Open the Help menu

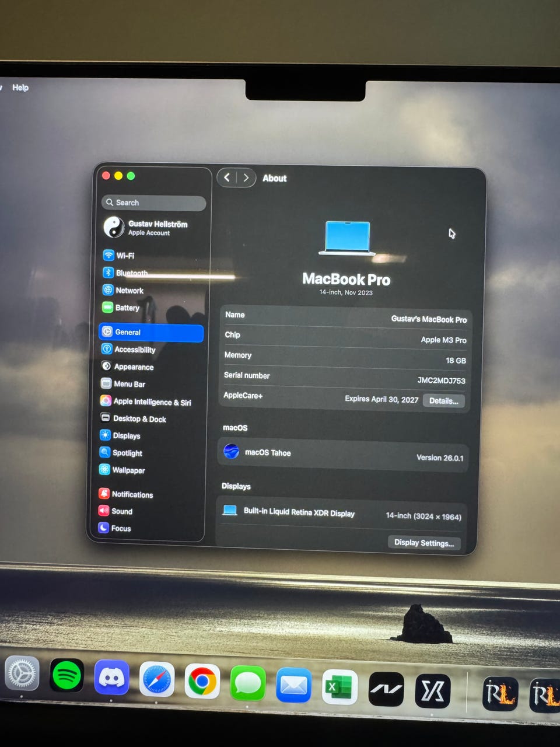20,88
